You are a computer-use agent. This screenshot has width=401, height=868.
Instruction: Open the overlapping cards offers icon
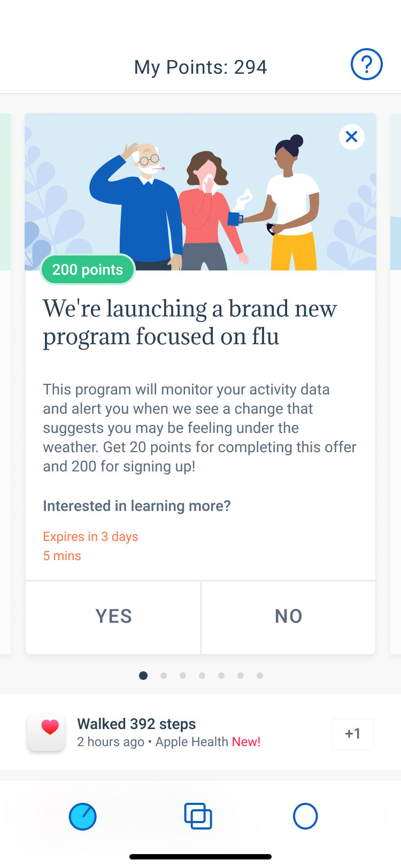coord(198,816)
